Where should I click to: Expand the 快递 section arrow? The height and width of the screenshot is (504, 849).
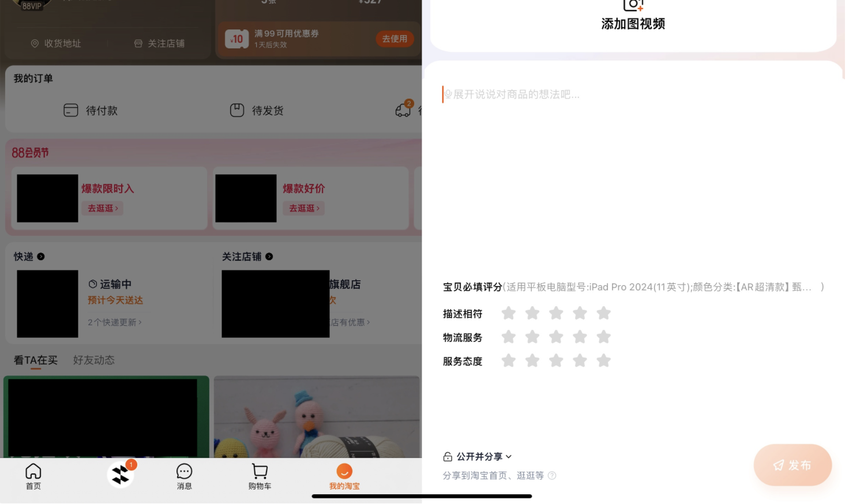pos(41,257)
